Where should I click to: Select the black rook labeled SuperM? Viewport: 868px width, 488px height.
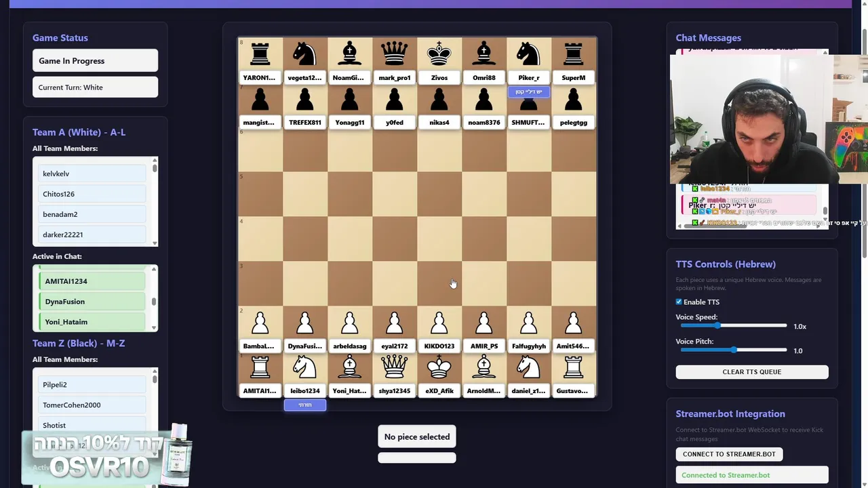pos(574,54)
